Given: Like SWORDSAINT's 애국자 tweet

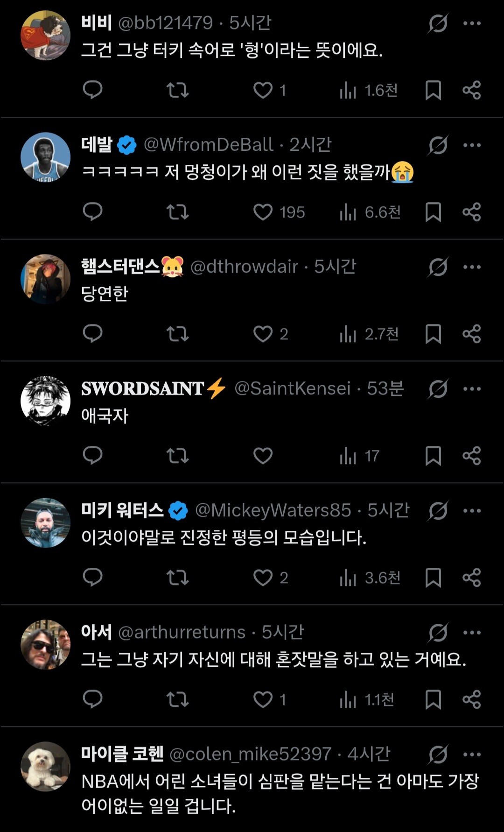Looking at the screenshot, I should tap(263, 456).
